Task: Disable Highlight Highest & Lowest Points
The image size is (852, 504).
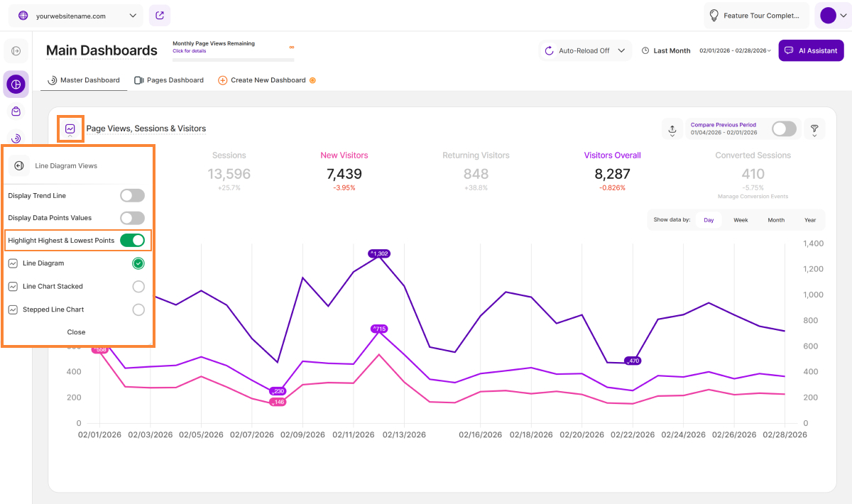Action: pyautogui.click(x=132, y=241)
